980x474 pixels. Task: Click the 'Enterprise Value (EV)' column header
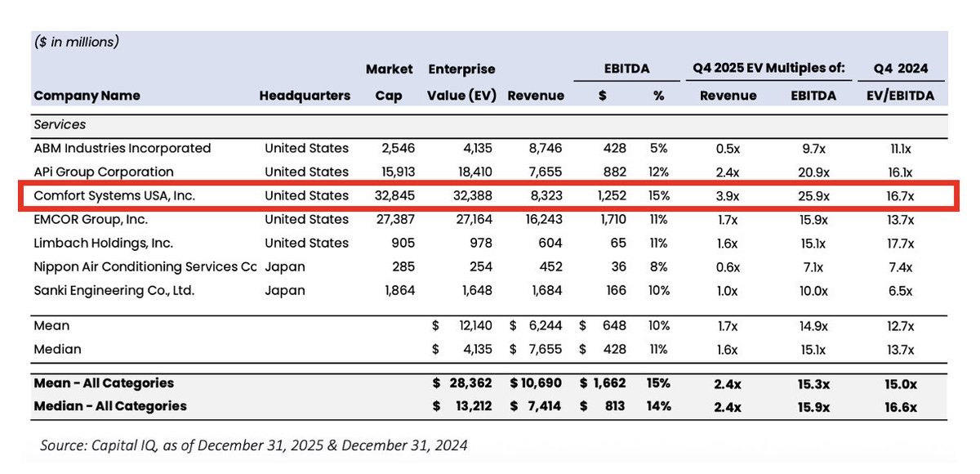461,83
